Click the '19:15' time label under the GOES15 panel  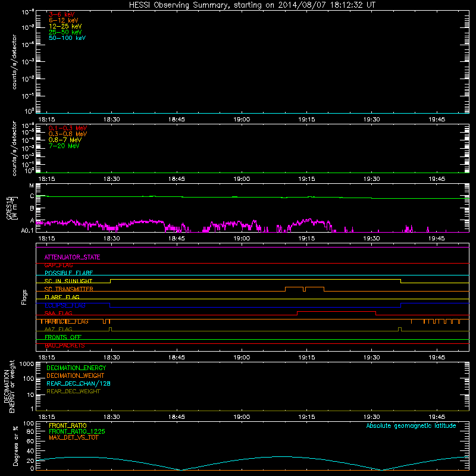pos(306,239)
